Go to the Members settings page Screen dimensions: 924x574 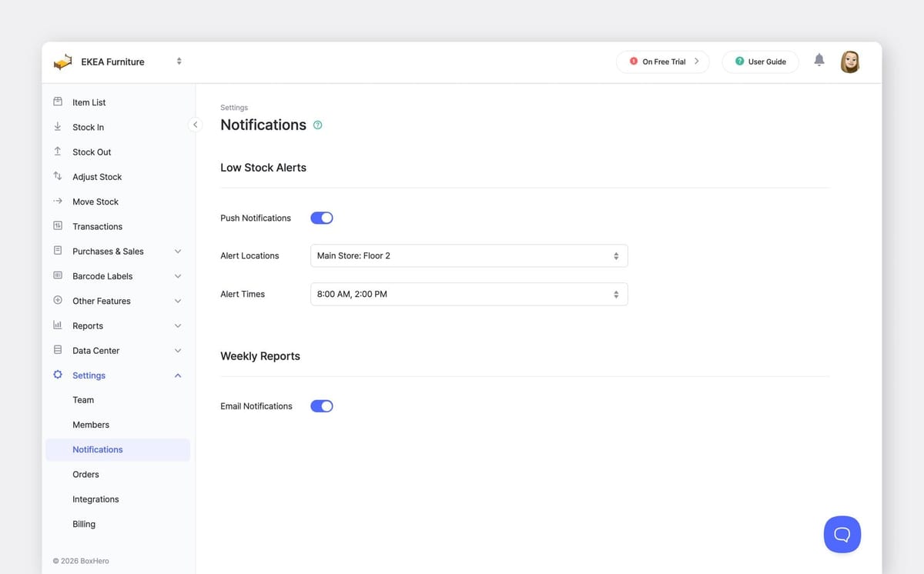90,424
